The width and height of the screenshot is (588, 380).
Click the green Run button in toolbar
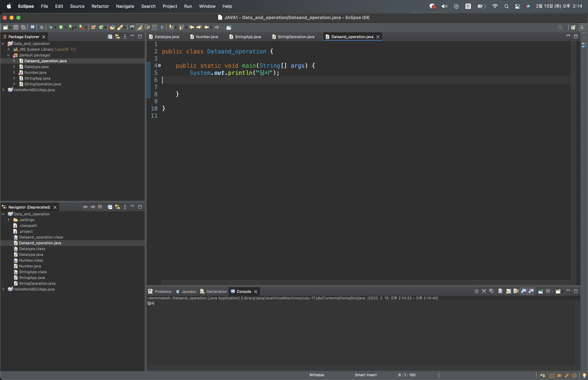[x=61, y=27]
